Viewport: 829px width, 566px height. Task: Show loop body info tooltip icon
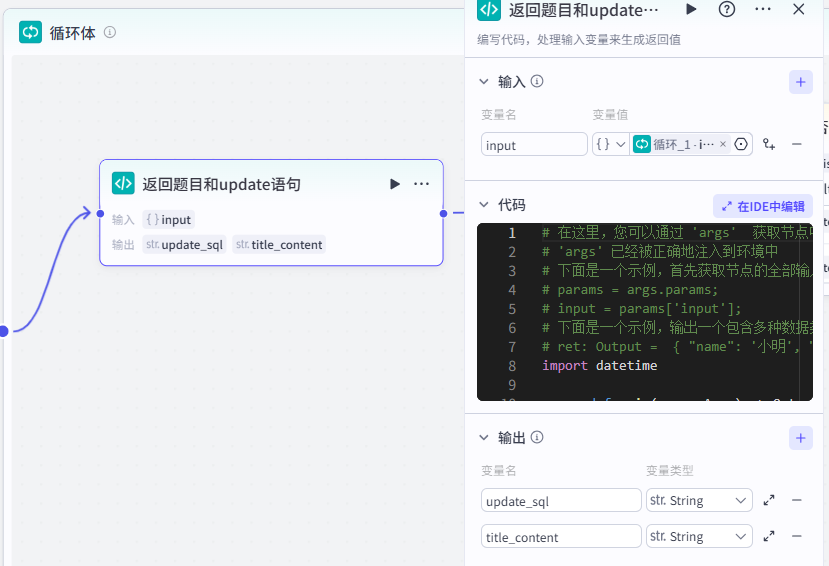(x=109, y=32)
